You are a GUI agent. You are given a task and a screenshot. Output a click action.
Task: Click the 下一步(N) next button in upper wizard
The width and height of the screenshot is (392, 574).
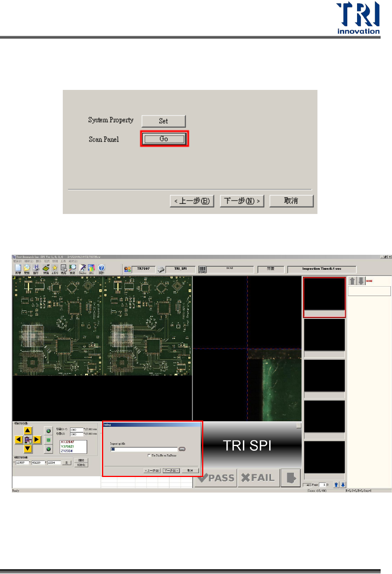[242, 201]
